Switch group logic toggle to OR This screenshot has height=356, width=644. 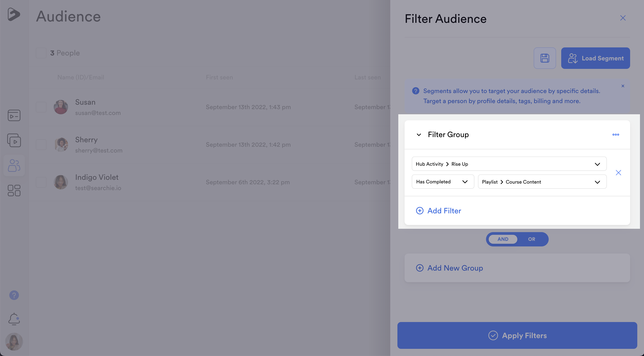[531, 239]
